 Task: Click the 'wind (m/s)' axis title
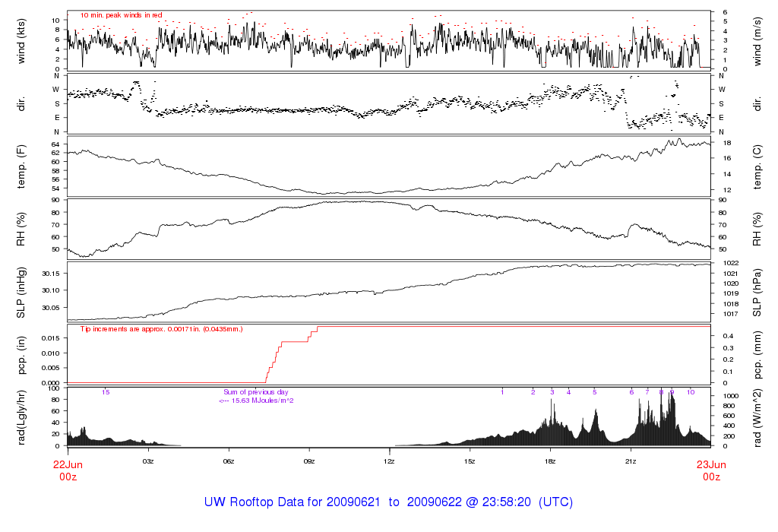757,41
